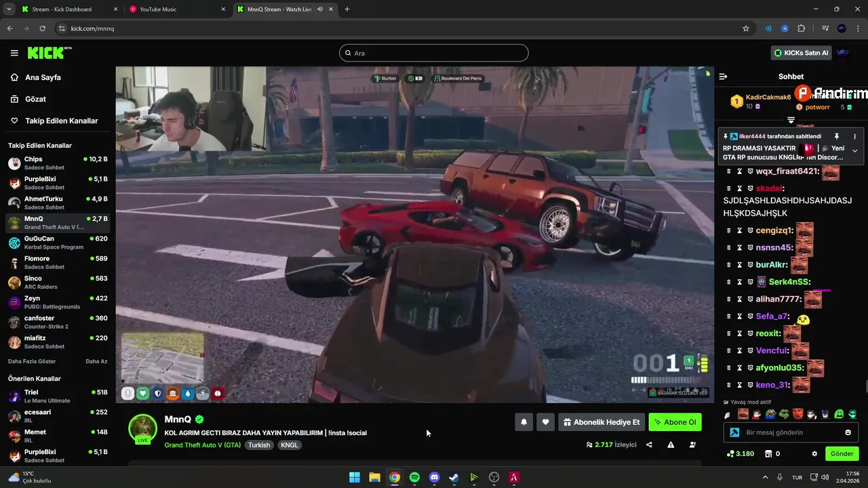Open Chips channel in sidebar
The height and width of the screenshot is (488, 868).
(58, 163)
